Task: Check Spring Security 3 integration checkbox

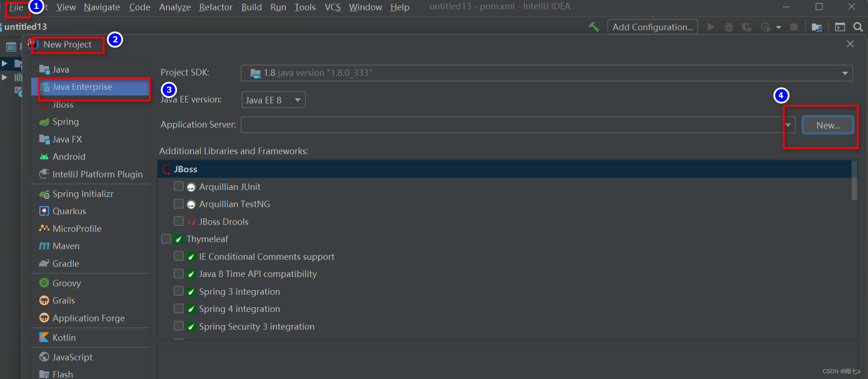Action: pyautogui.click(x=178, y=326)
